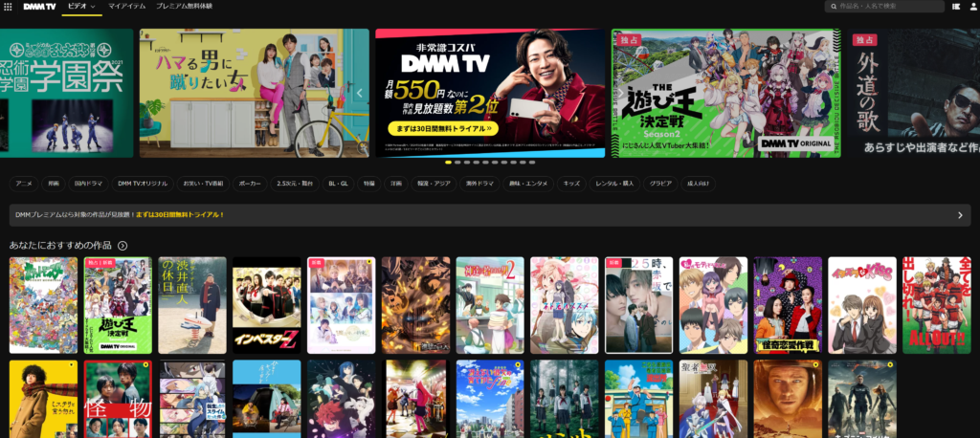Open the 聖者無双 anime poster
The image size is (980, 438).
[713, 399]
